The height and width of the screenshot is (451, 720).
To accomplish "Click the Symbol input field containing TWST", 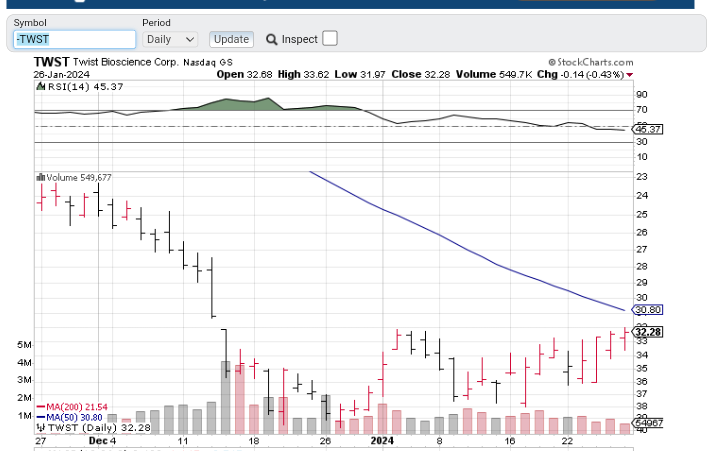I will pyautogui.click(x=74, y=39).
